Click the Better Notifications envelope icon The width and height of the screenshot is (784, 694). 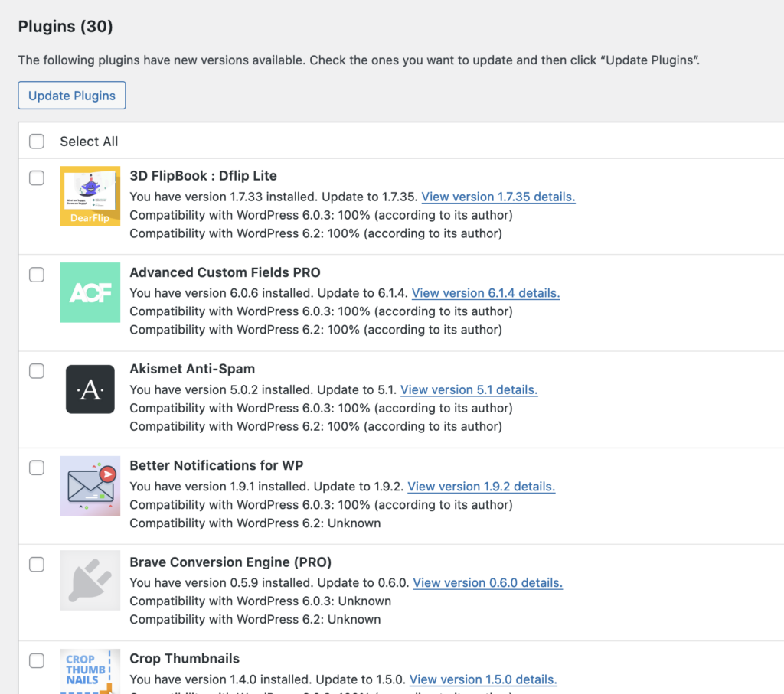[x=90, y=486]
